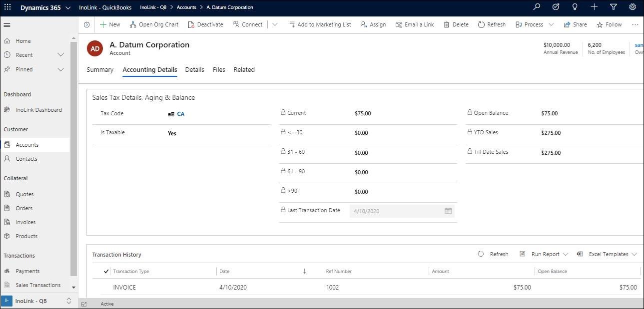644x309 pixels.
Task: Click Open Org Chart in command bar
Action: (154, 24)
